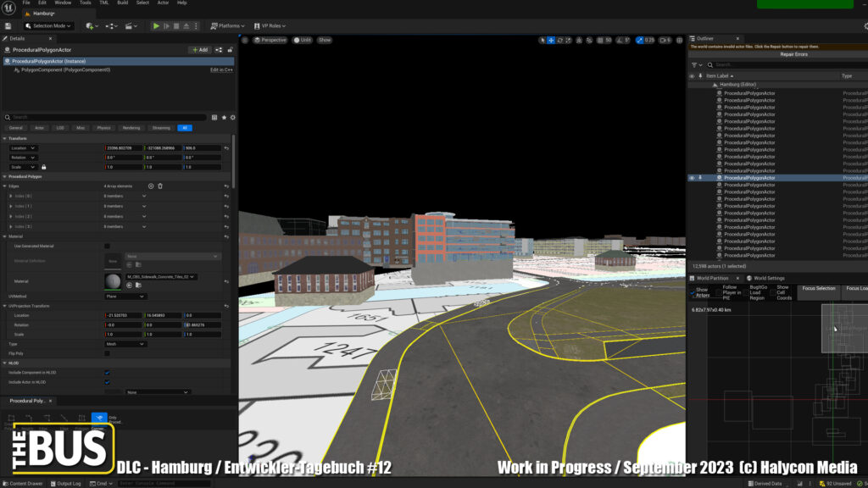
Task: Delete all Edges array elements via trash icon
Action: click(160, 186)
